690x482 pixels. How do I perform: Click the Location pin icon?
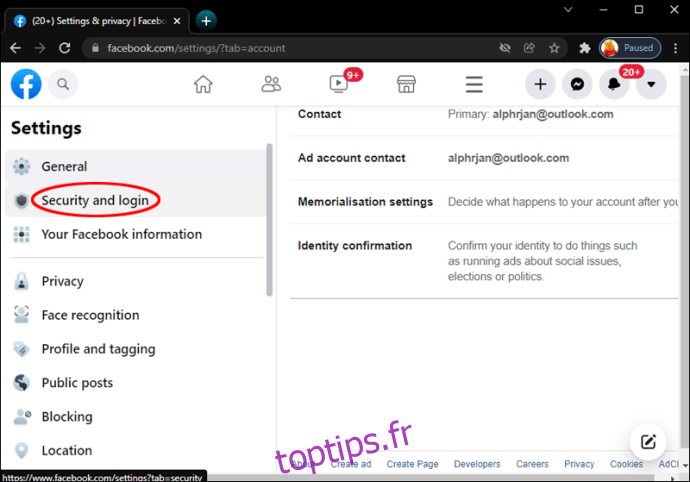(x=21, y=451)
